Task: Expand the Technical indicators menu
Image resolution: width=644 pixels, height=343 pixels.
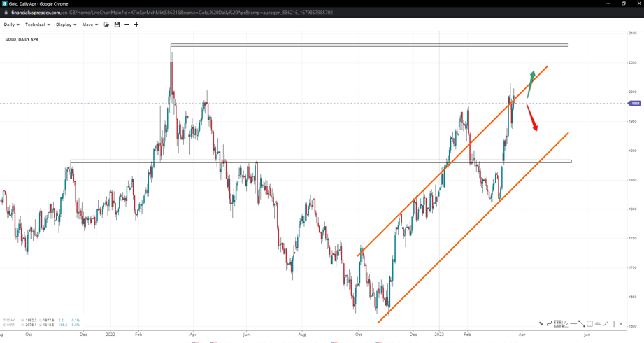Action: click(x=37, y=24)
